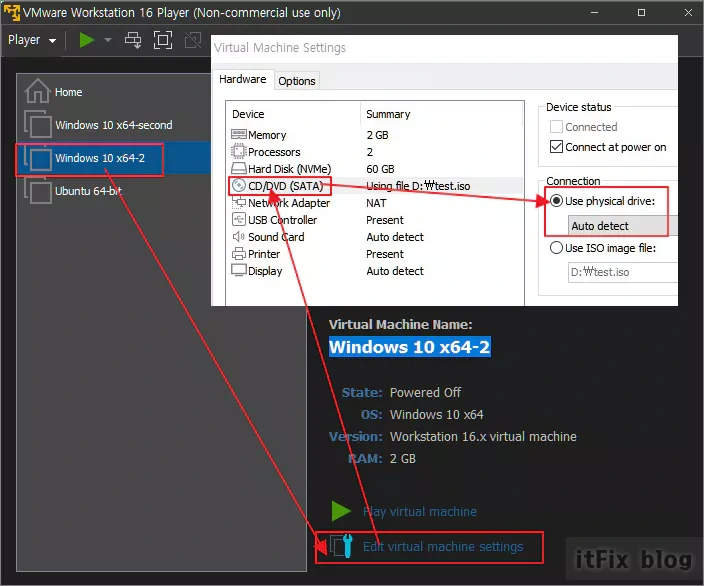Toggle the Connected checkbox
This screenshot has width=704, height=586.
(556, 127)
